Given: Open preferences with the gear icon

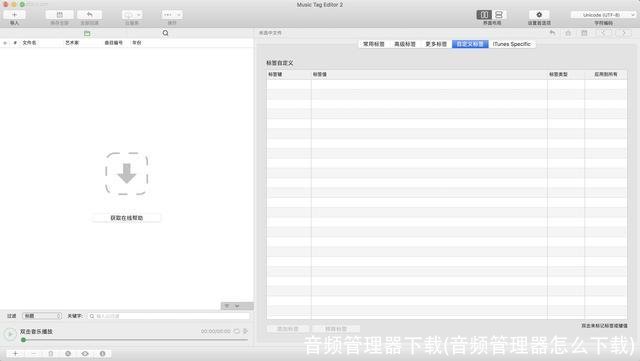Looking at the screenshot, I should (x=539, y=15).
